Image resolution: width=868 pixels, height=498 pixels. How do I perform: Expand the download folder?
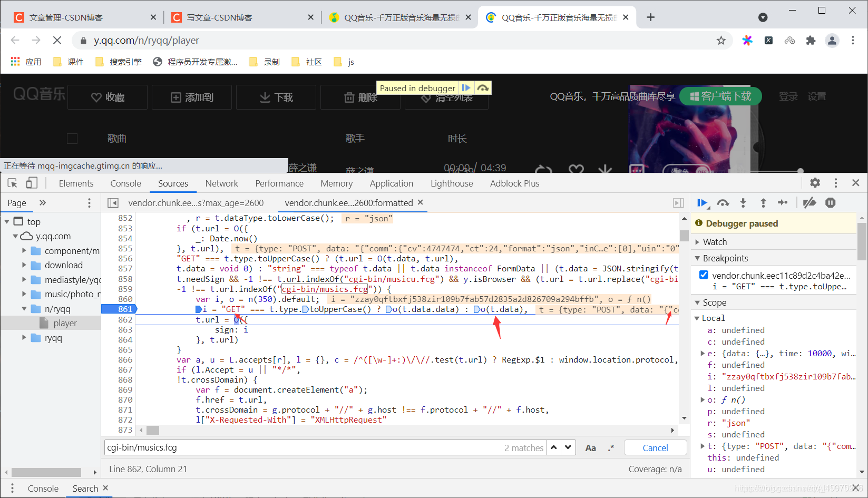24,265
